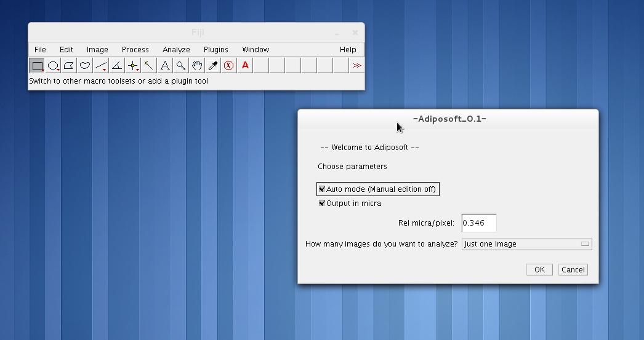
Task: Choose the Polygon selection tool
Action: click(69, 66)
